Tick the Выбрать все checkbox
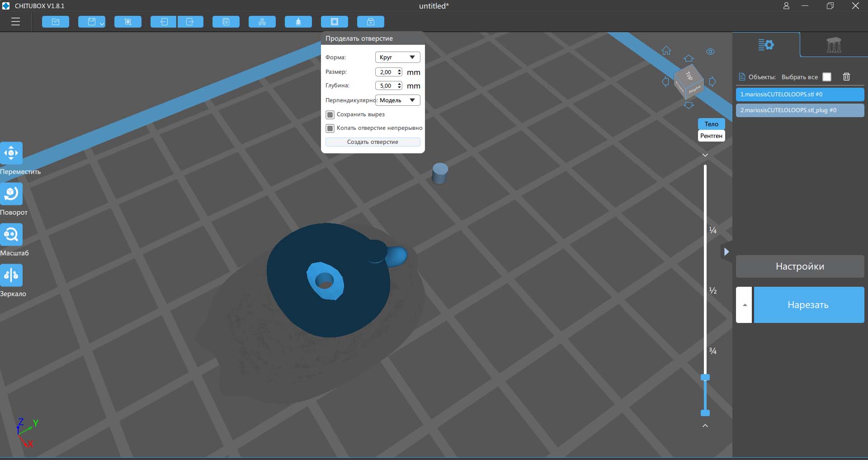This screenshot has height=460, width=868. pos(827,77)
